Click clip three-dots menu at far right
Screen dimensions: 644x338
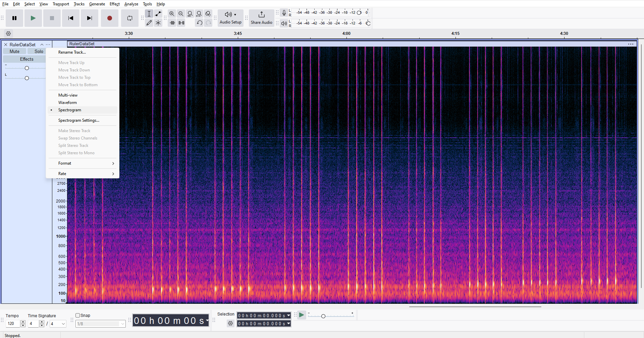tap(631, 44)
